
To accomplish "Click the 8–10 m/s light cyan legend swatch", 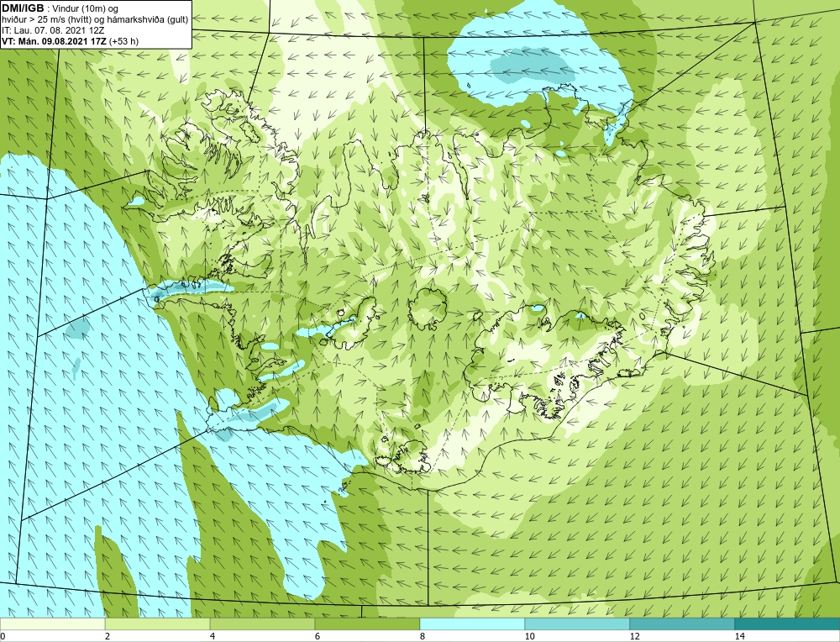I will click(472, 624).
